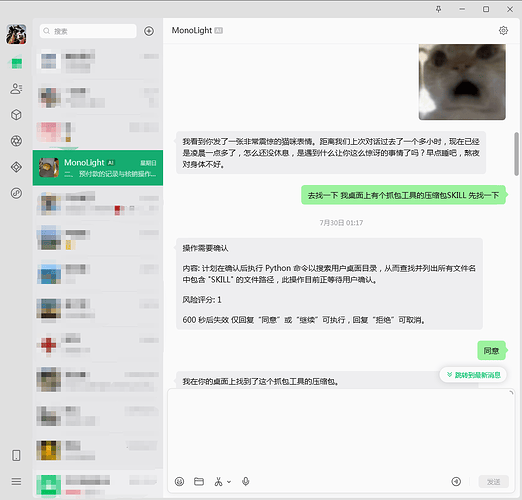Click the grayed-out send button

tap(493, 482)
